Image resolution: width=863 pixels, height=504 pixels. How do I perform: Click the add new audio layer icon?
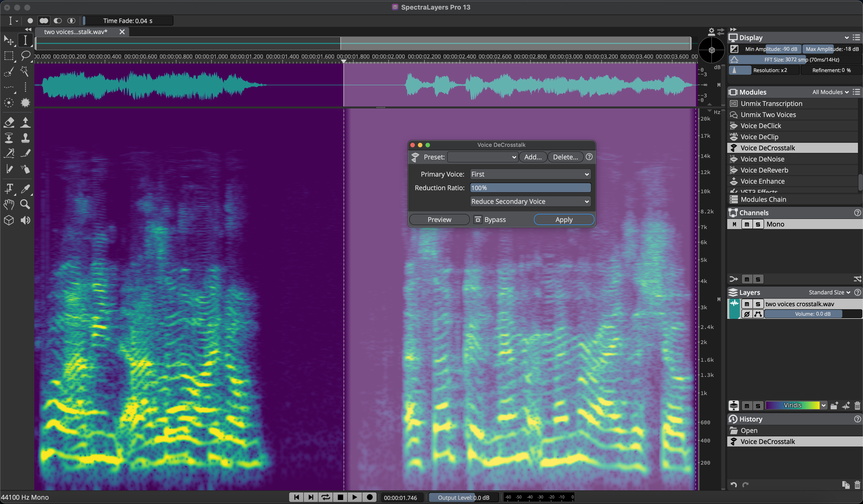tap(846, 406)
